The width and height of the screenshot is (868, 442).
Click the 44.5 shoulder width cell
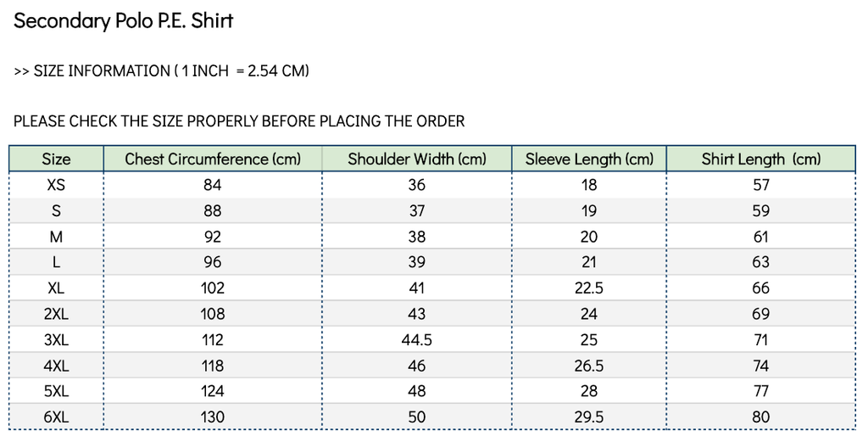417,339
